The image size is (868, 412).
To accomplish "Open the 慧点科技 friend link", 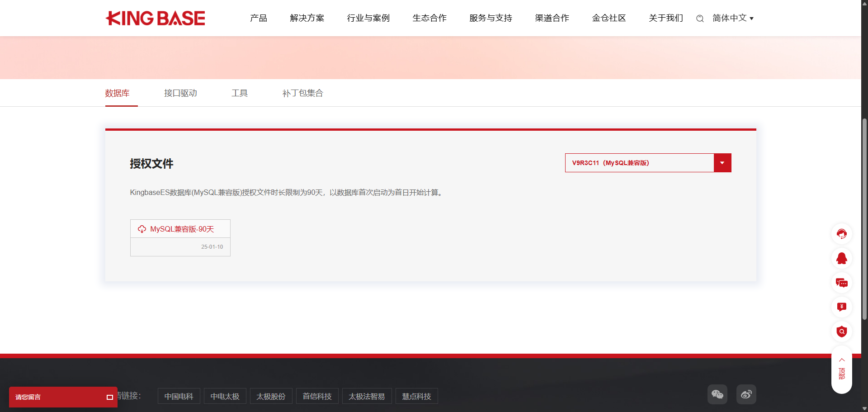I will (417, 396).
